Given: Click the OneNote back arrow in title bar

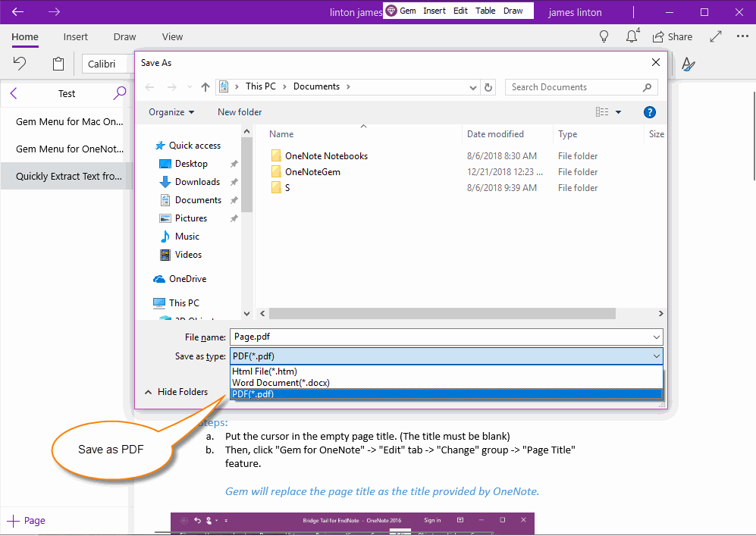Looking at the screenshot, I should tap(18, 11).
